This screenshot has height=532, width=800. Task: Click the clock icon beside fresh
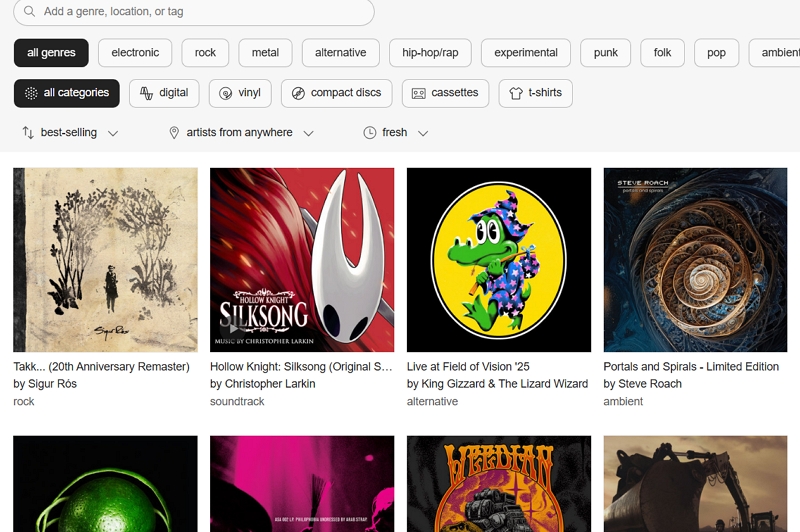(x=369, y=133)
